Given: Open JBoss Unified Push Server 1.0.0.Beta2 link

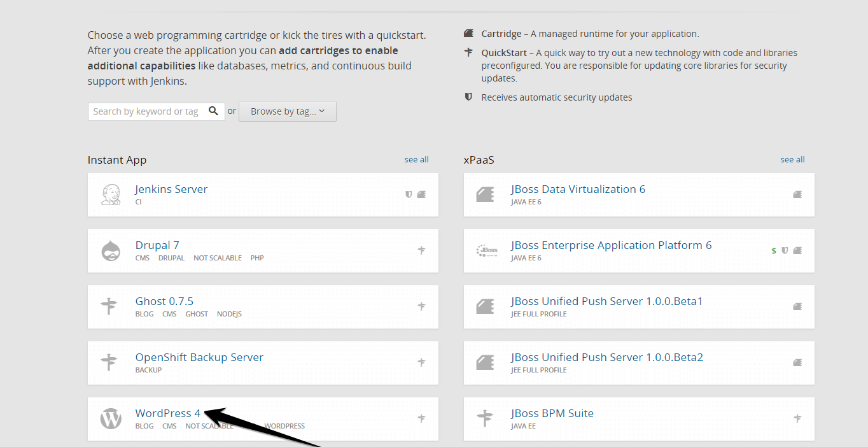Looking at the screenshot, I should click(607, 357).
